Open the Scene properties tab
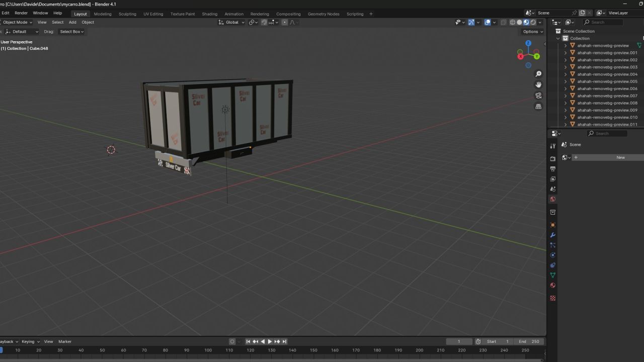This screenshot has height=362, width=644. pyautogui.click(x=553, y=189)
